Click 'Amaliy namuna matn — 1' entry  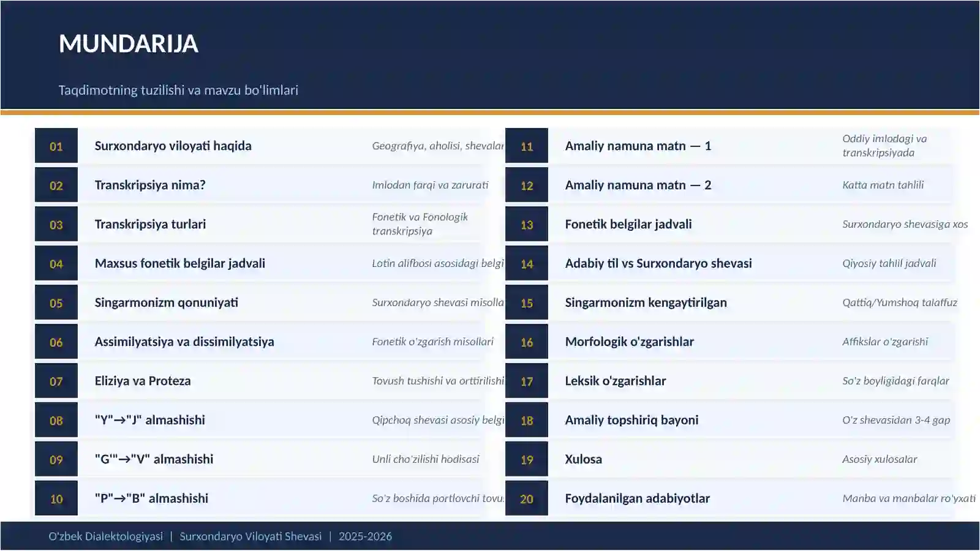pyautogui.click(x=638, y=146)
